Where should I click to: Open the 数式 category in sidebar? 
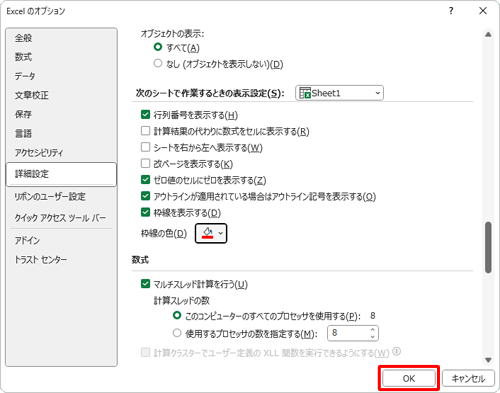click(61, 57)
